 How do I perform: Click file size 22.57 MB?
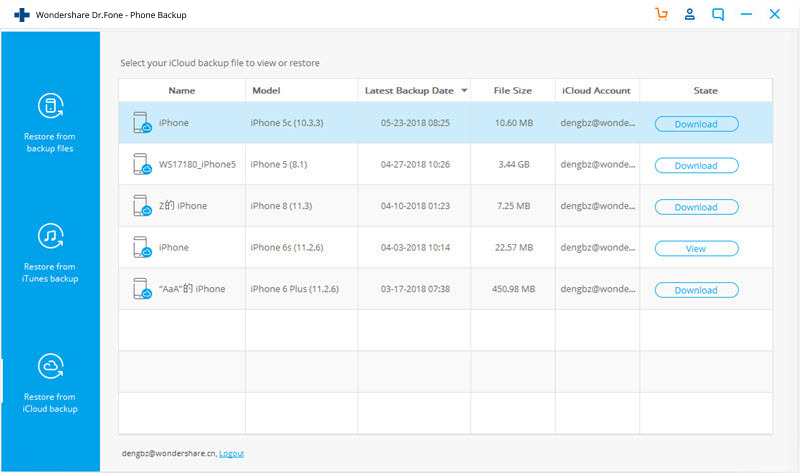[514, 247]
